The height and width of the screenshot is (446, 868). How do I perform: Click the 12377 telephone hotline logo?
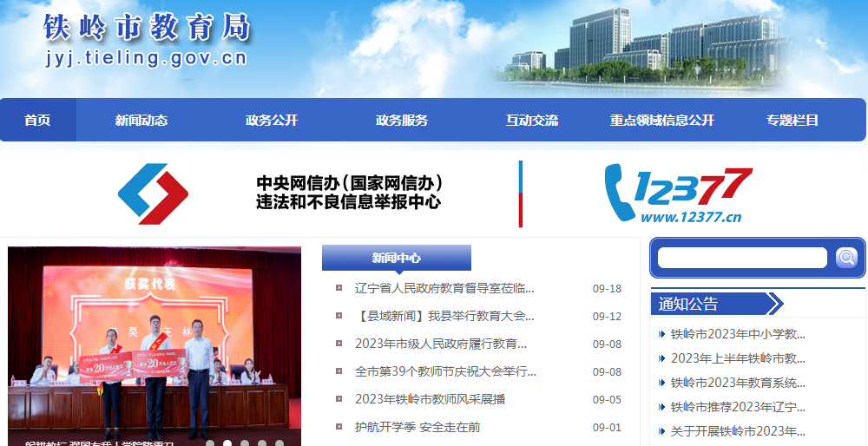(678, 193)
